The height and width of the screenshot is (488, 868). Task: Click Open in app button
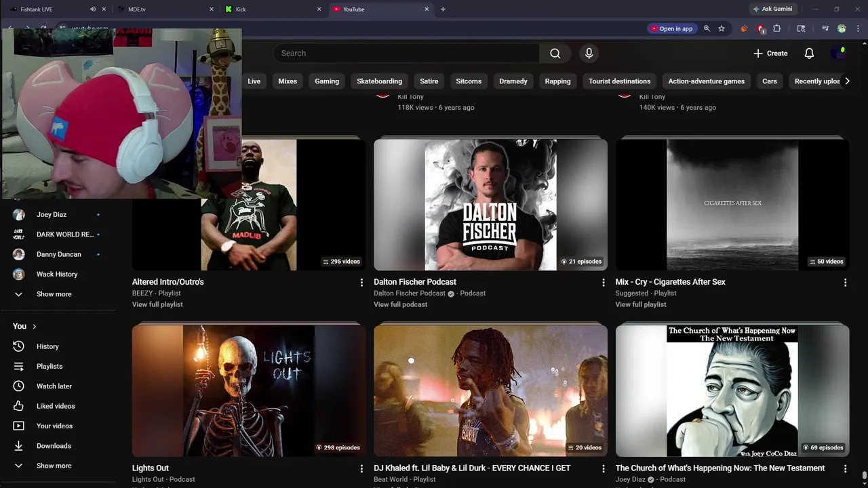(x=671, y=28)
